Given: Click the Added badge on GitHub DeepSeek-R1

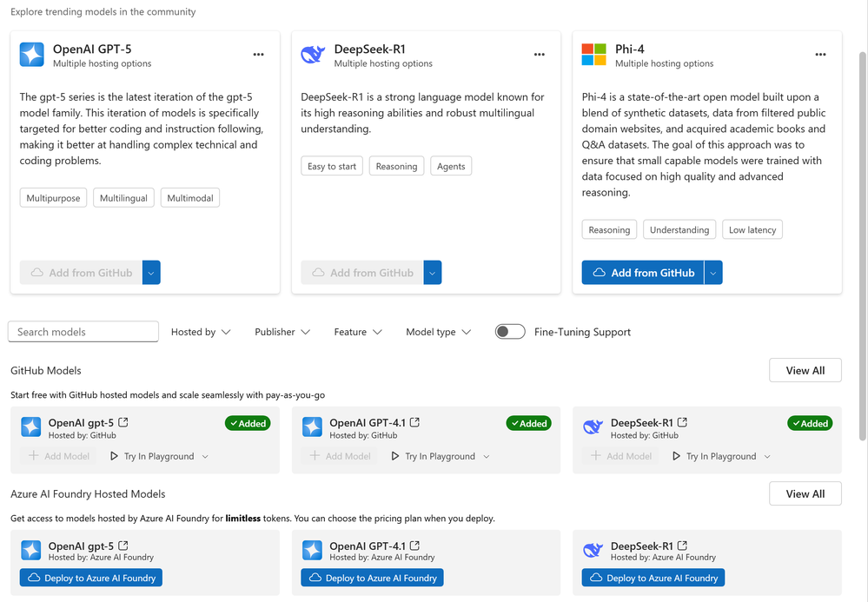Looking at the screenshot, I should (x=810, y=423).
